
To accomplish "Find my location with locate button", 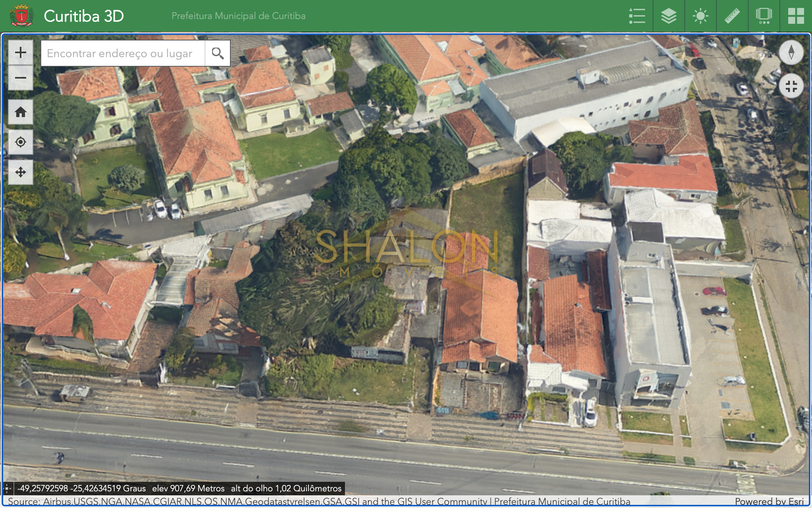I will (21, 142).
